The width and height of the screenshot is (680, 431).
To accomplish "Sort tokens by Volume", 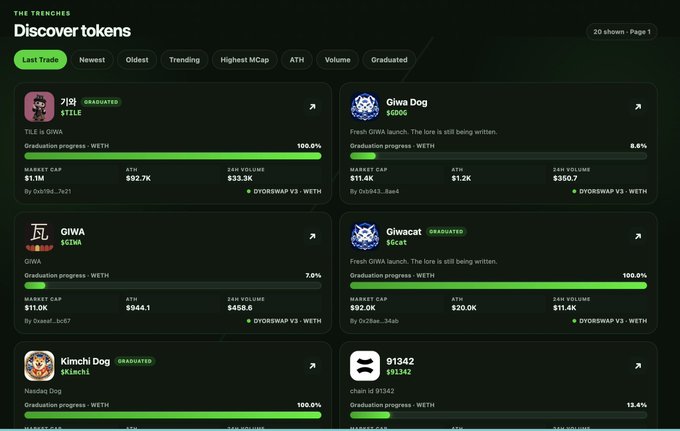I will click(x=337, y=60).
